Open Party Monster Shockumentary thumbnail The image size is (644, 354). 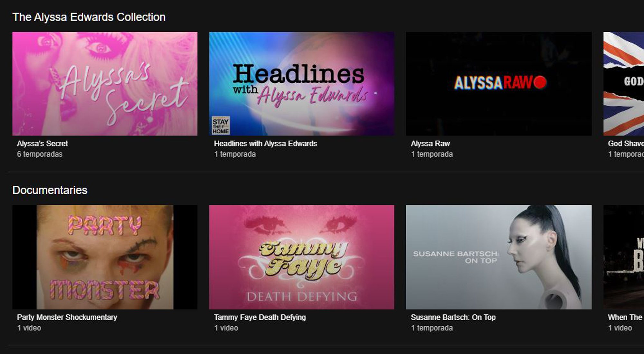click(105, 257)
